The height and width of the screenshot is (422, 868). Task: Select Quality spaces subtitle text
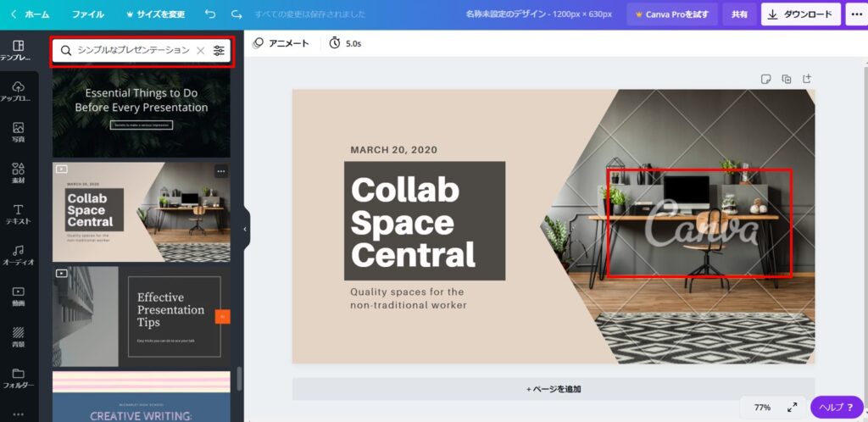pos(409,298)
